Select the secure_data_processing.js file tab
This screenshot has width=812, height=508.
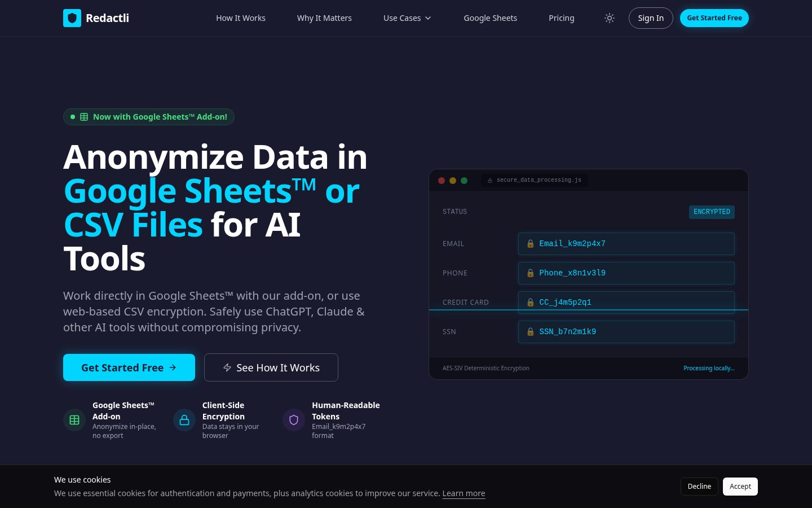tap(535, 180)
